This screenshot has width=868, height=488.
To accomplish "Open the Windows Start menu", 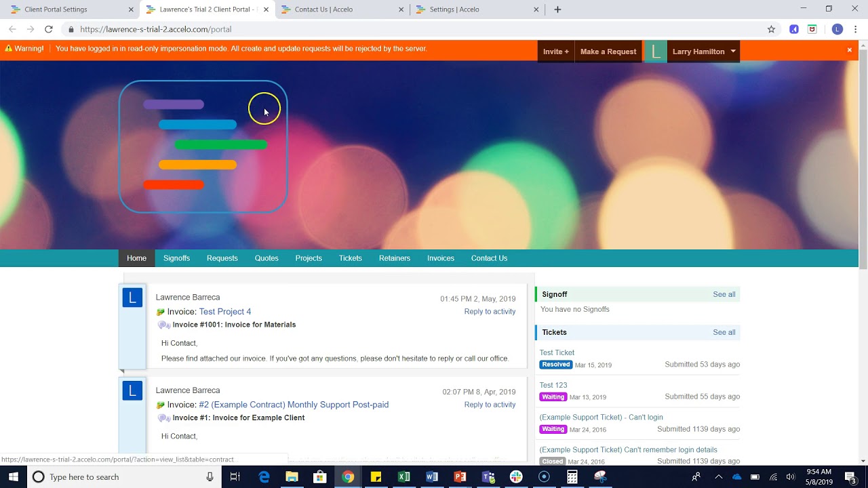I will (14, 477).
